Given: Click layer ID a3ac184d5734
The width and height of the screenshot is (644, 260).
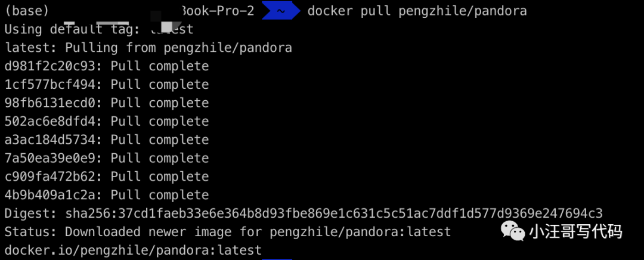Looking at the screenshot, I should pyautogui.click(x=49, y=140).
